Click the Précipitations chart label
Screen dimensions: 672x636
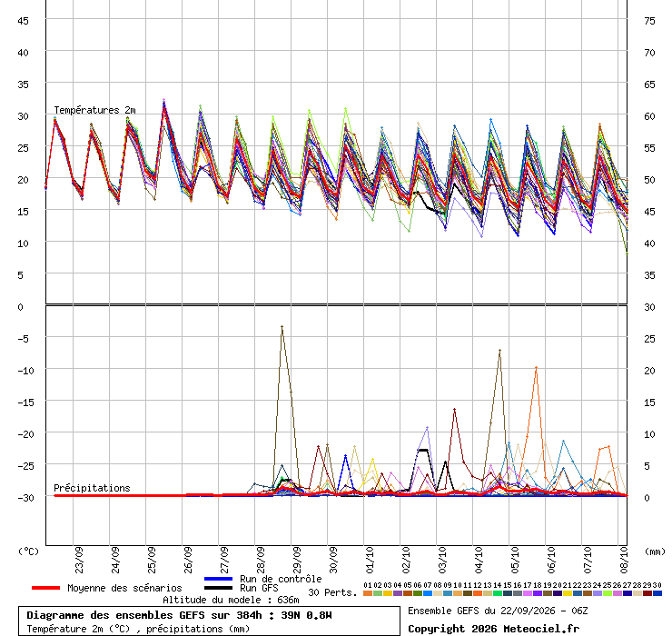[x=92, y=488]
